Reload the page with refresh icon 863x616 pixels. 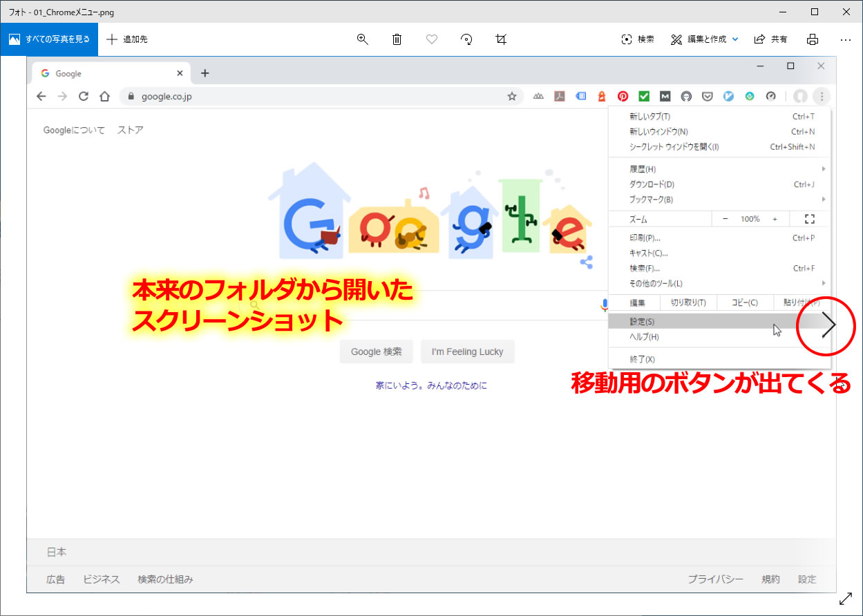pos(84,96)
